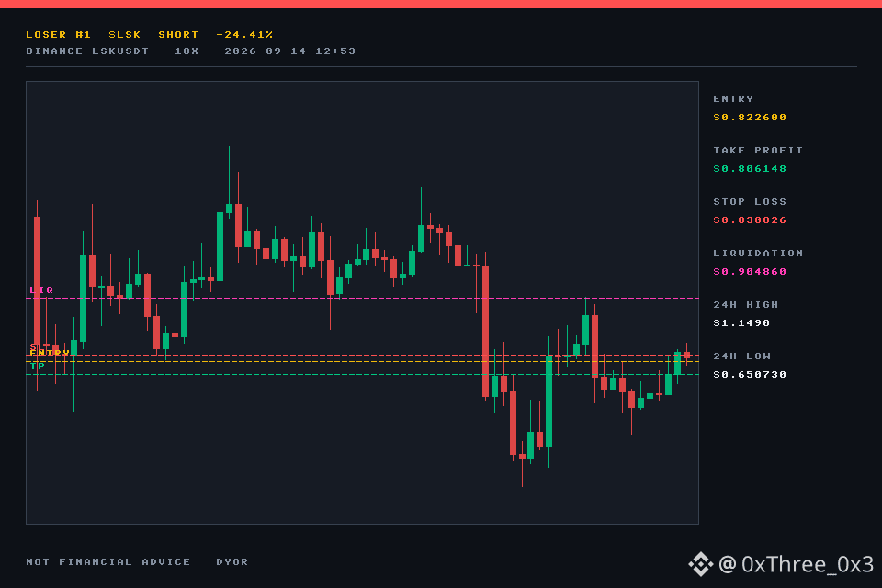Click the stop loss value $0.830826

coord(750,220)
